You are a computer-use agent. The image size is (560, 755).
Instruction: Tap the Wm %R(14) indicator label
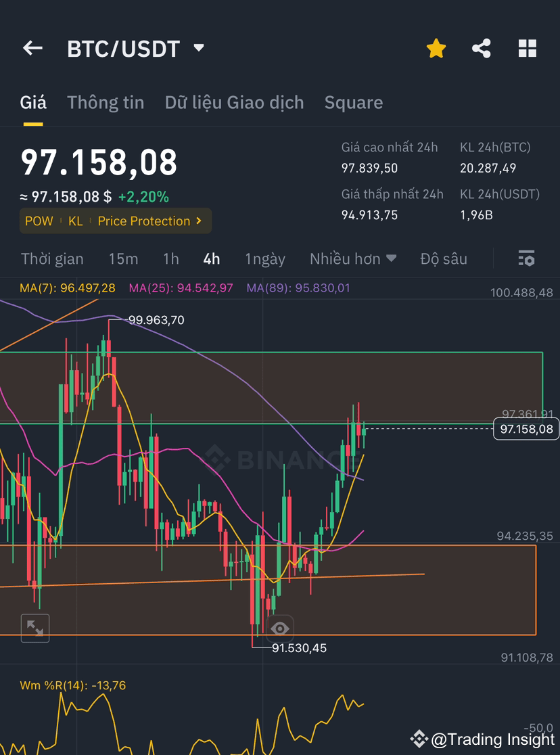tap(71, 685)
